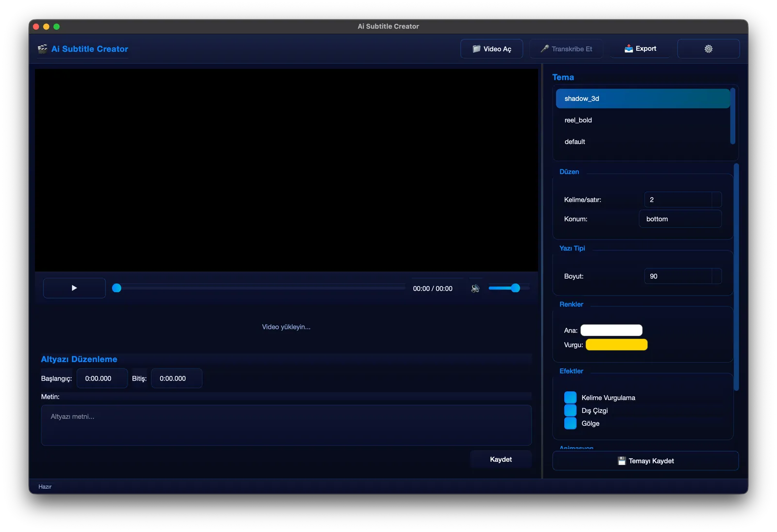This screenshot has height=532, width=777.
Task: Pick the Vurgu yellow color swatch
Action: pos(616,345)
